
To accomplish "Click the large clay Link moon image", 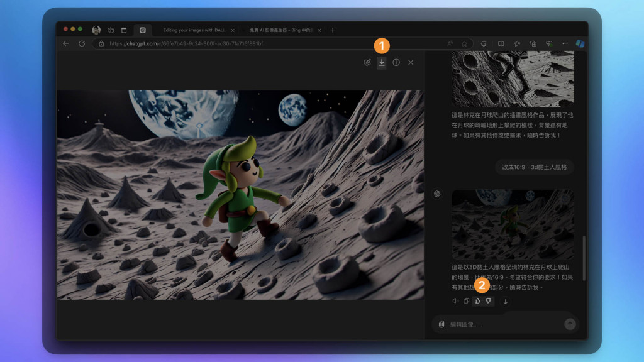I will pos(240,195).
